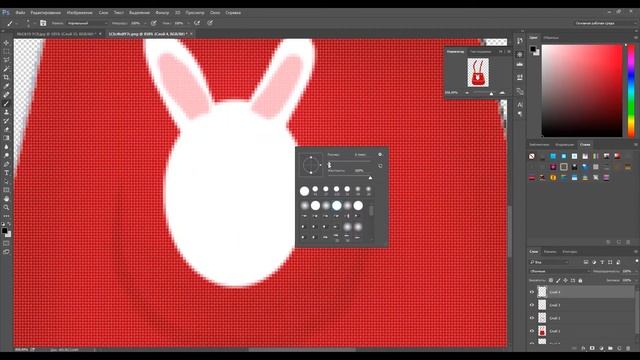Select the History Brush tool
Screen dimensions: 640x360
click(x=6, y=120)
